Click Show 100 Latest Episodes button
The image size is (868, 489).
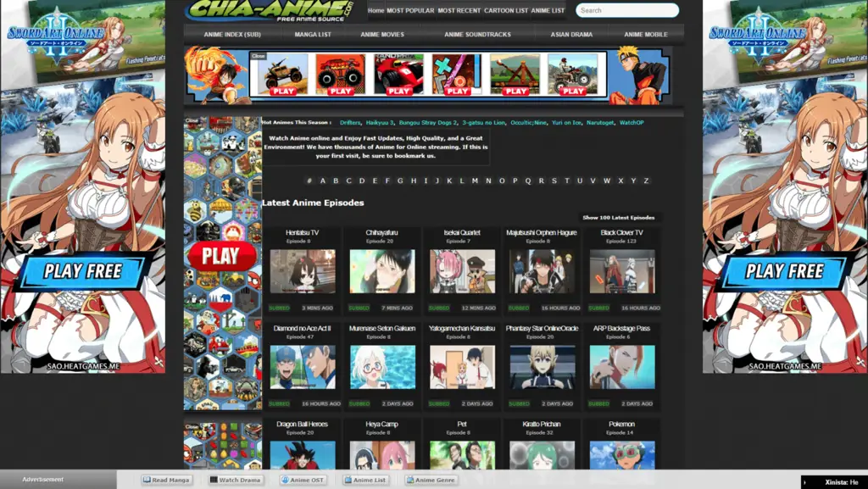coord(618,218)
